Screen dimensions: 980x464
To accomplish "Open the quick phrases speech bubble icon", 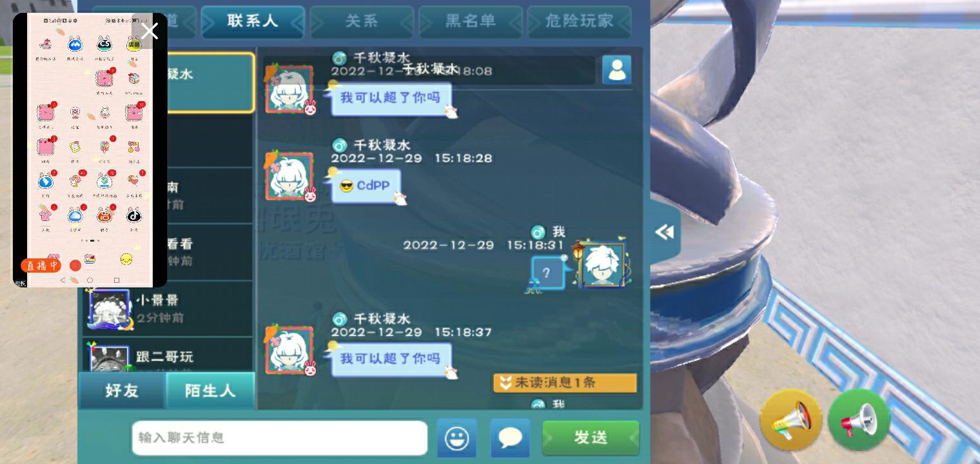I will [510, 438].
